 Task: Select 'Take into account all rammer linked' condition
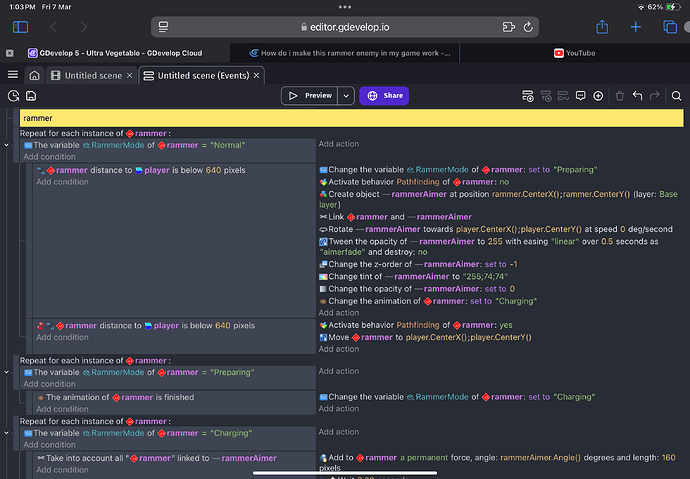click(x=157, y=458)
